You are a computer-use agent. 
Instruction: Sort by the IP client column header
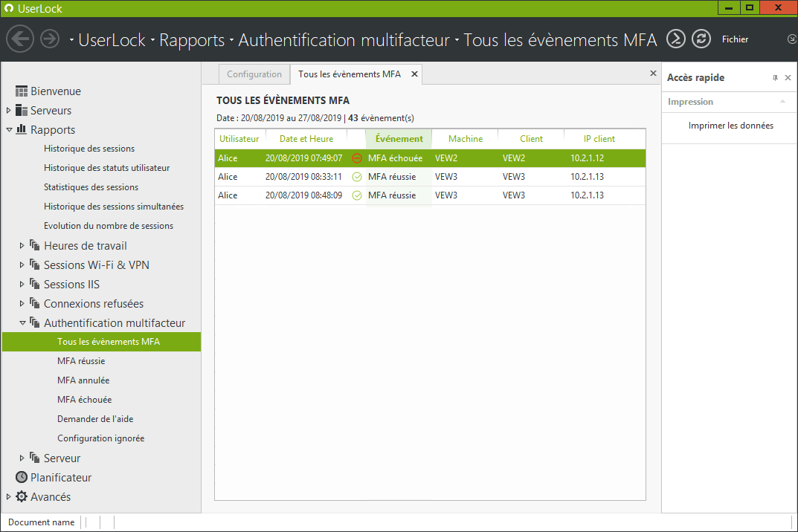point(599,139)
